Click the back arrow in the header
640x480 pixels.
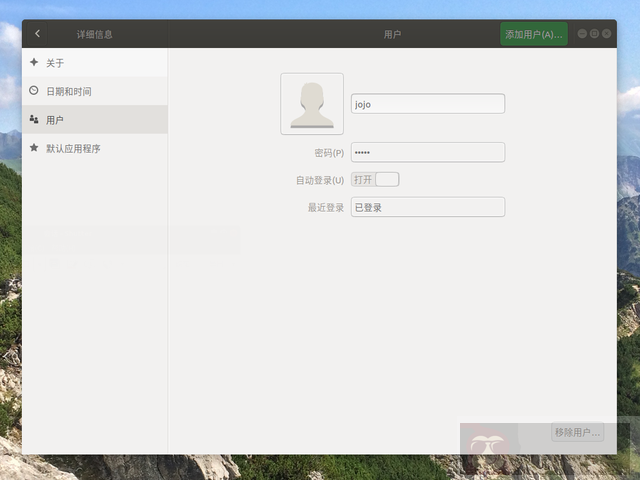click(x=37, y=34)
